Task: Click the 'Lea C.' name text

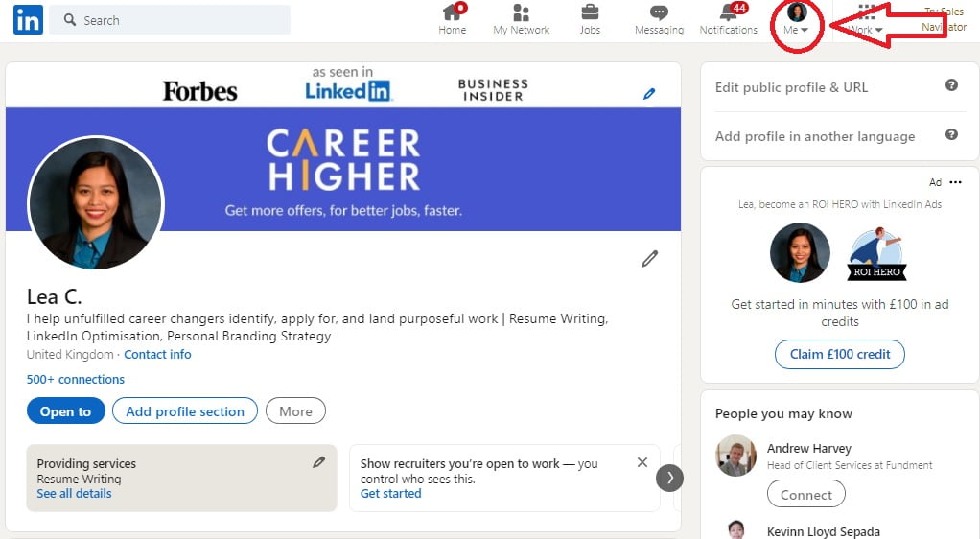Action: pos(54,297)
